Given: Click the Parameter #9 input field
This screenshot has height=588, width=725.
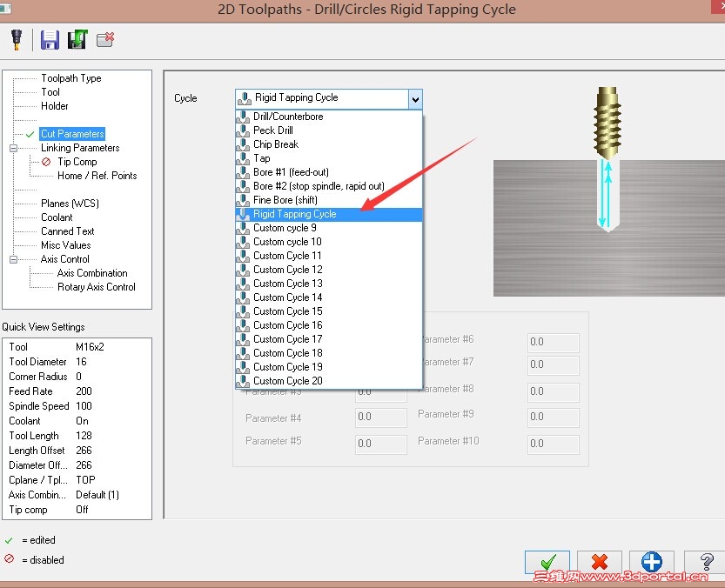Looking at the screenshot, I should click(x=553, y=417).
